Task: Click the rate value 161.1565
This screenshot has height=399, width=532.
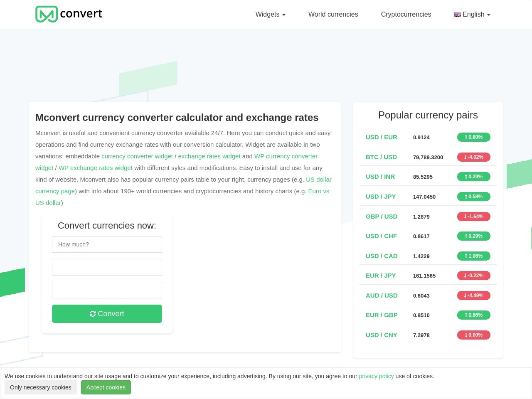Action: tap(424, 276)
